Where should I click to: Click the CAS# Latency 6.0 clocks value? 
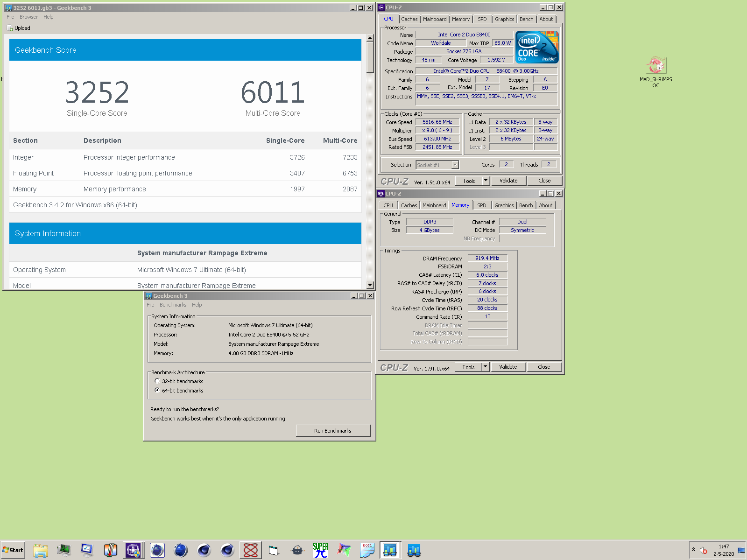coord(487,275)
